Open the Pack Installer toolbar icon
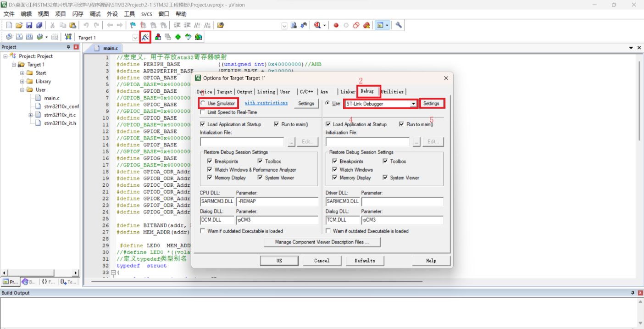The width and height of the screenshot is (644, 329). pyautogui.click(x=198, y=37)
